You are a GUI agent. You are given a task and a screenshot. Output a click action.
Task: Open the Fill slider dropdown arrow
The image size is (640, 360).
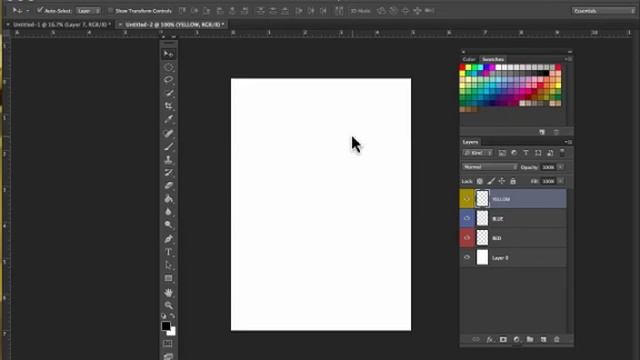560,181
